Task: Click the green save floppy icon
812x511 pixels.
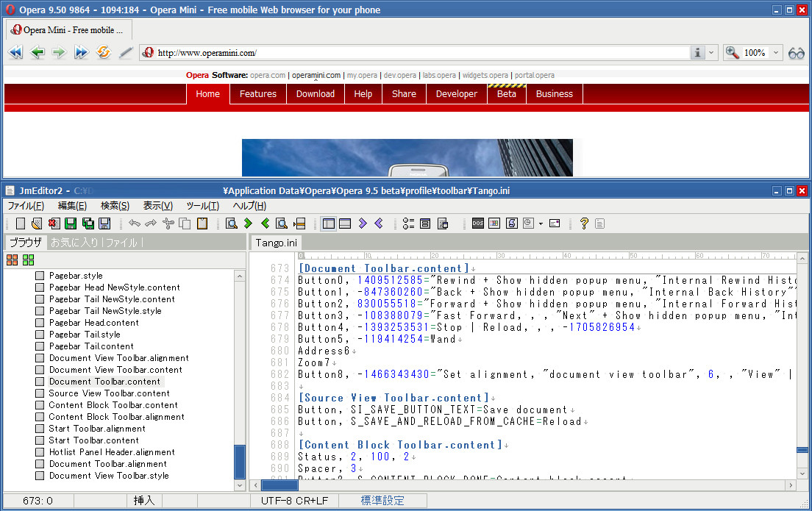Action: (71, 223)
